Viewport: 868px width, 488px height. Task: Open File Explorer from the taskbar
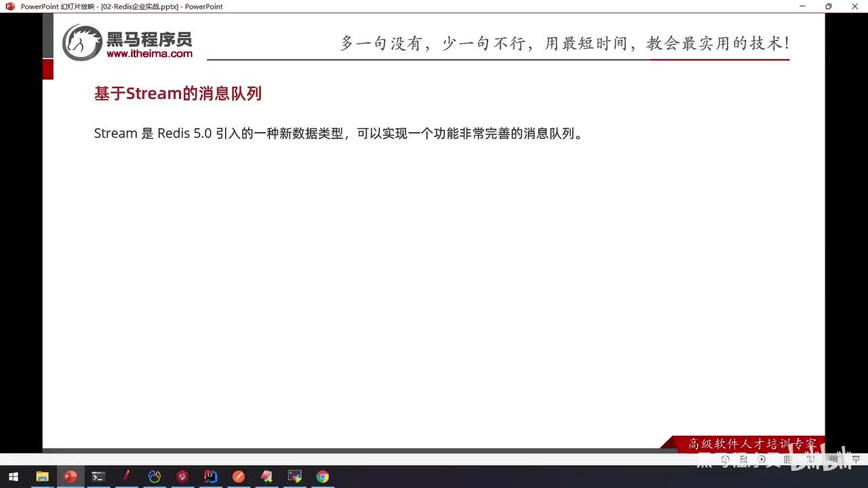click(42, 476)
